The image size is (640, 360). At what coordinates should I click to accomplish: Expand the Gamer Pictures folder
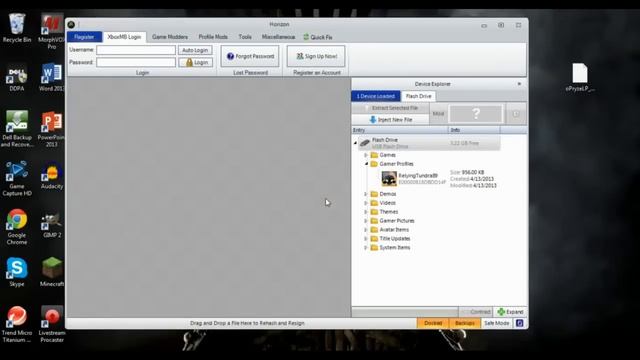[x=366, y=221]
